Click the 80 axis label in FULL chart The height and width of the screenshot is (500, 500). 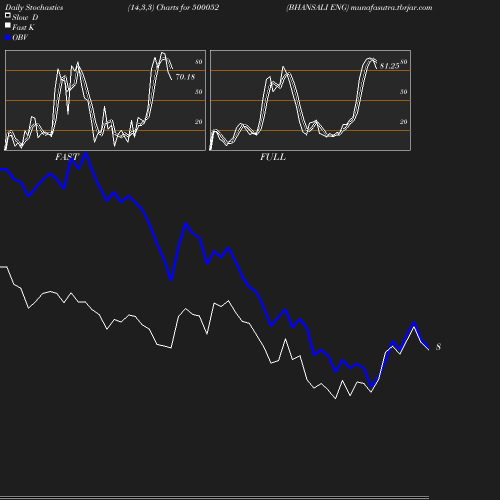(404, 62)
